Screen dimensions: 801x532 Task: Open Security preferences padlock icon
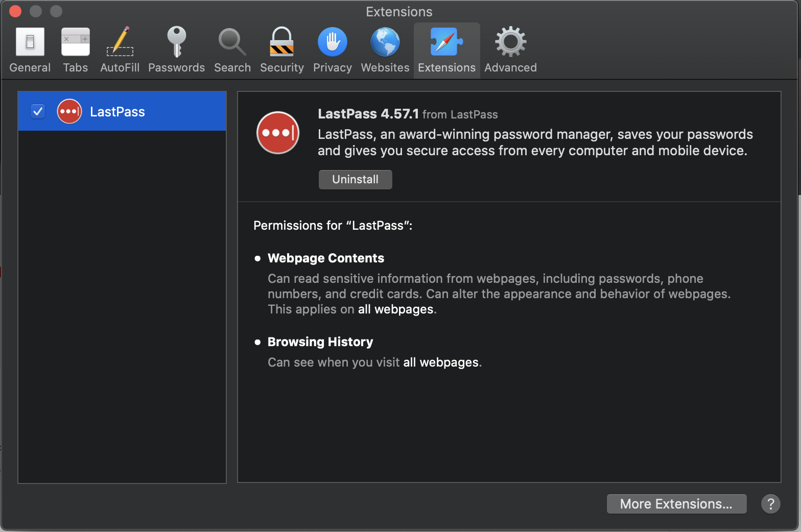281,50
